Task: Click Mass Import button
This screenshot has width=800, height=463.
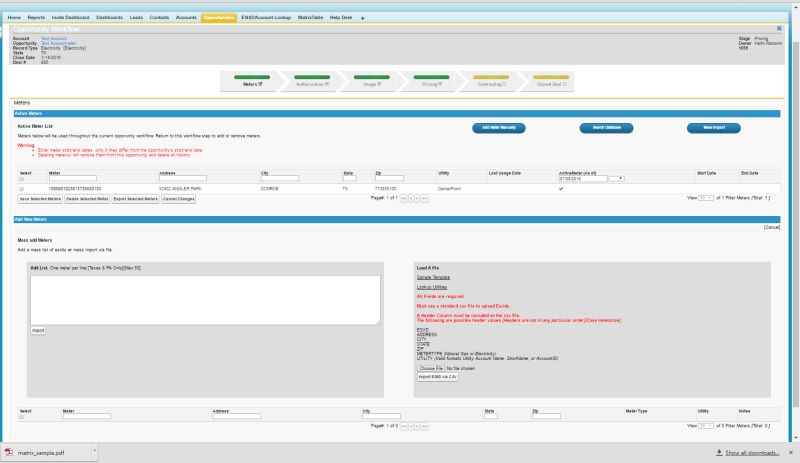Action: (x=713, y=128)
